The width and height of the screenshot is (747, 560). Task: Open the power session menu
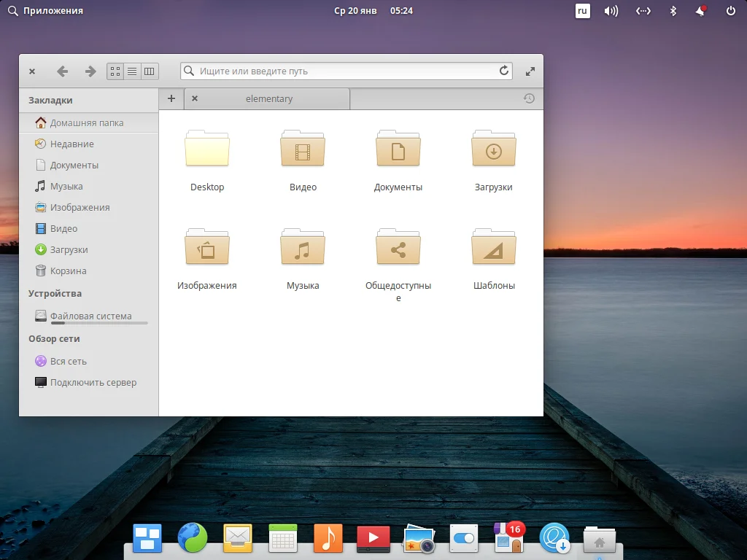coord(730,11)
